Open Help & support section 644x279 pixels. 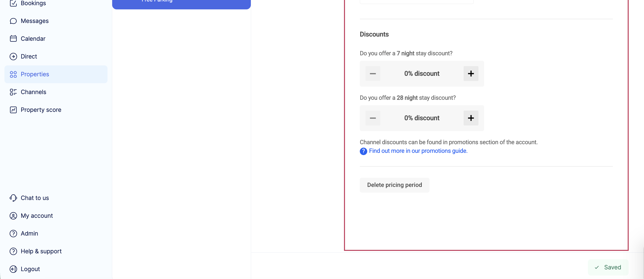(41, 251)
